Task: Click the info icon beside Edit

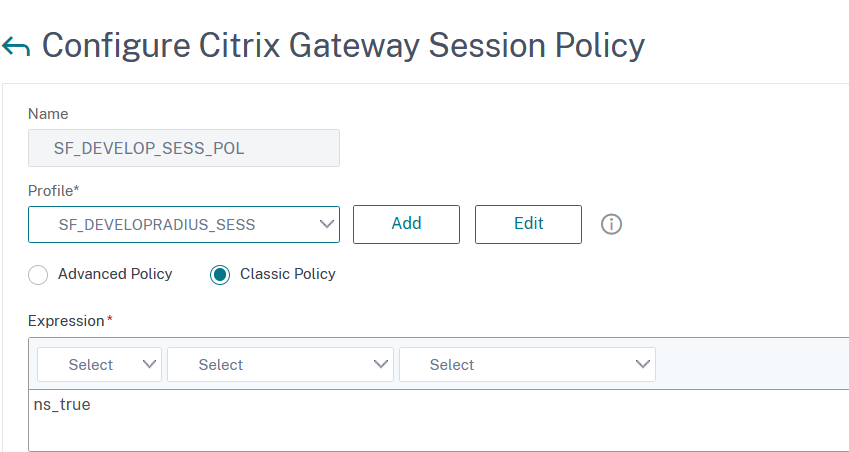Action: point(611,224)
